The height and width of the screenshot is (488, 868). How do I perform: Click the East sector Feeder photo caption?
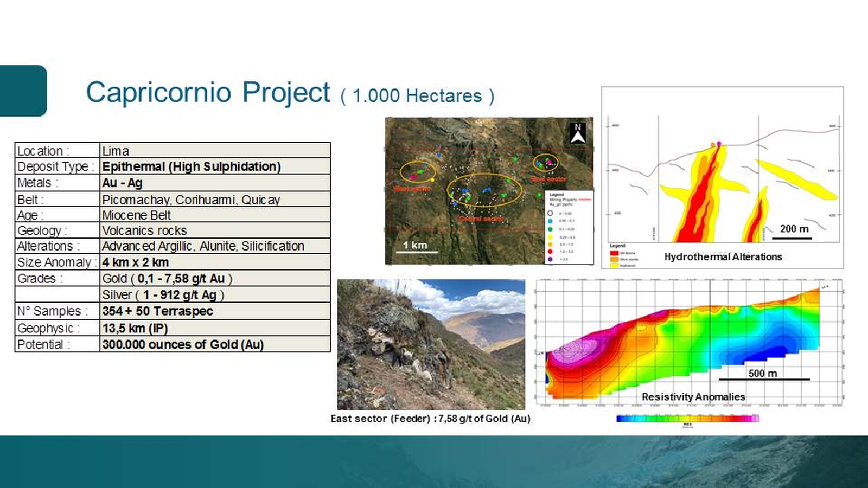430,419
